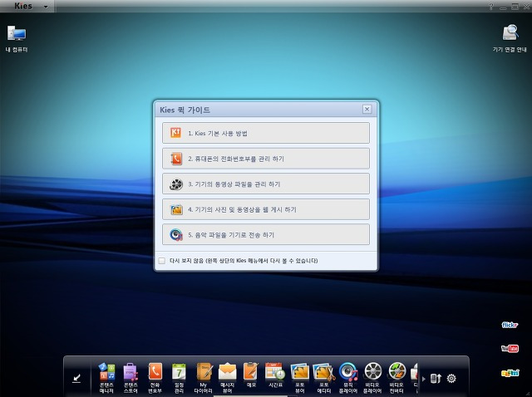Screen dimensions: 532x397
Task: Launch My Diary from the dock
Action: pyautogui.click(x=203, y=378)
